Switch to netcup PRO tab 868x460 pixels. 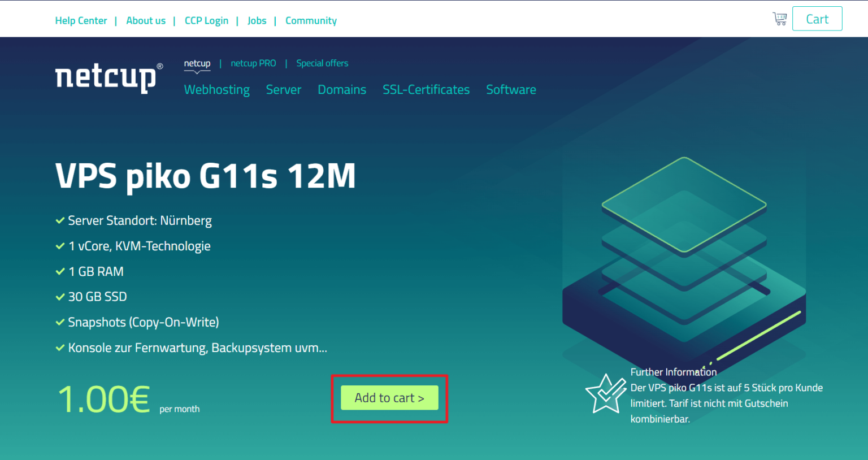[x=253, y=63]
